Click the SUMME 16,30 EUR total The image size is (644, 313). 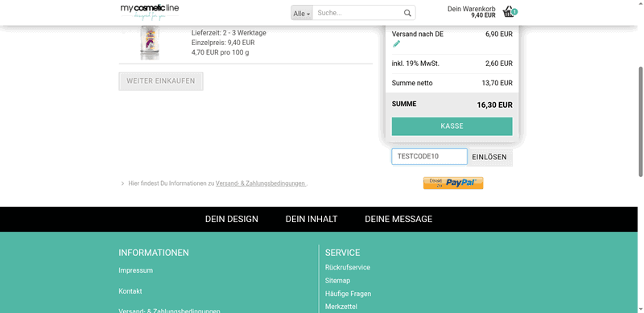coord(452,105)
